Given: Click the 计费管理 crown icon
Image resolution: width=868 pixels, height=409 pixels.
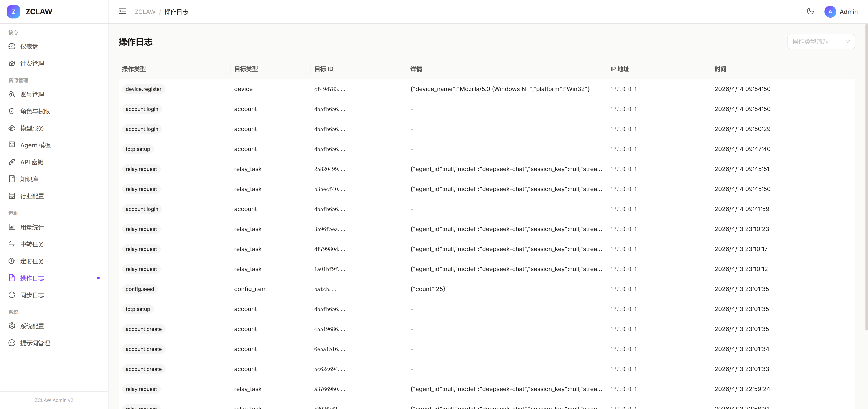Looking at the screenshot, I should [12, 63].
